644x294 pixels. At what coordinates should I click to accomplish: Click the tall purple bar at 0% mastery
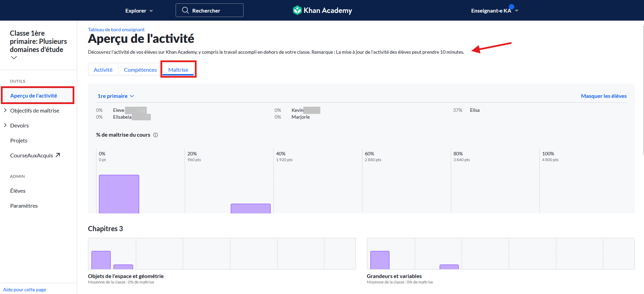click(x=119, y=194)
